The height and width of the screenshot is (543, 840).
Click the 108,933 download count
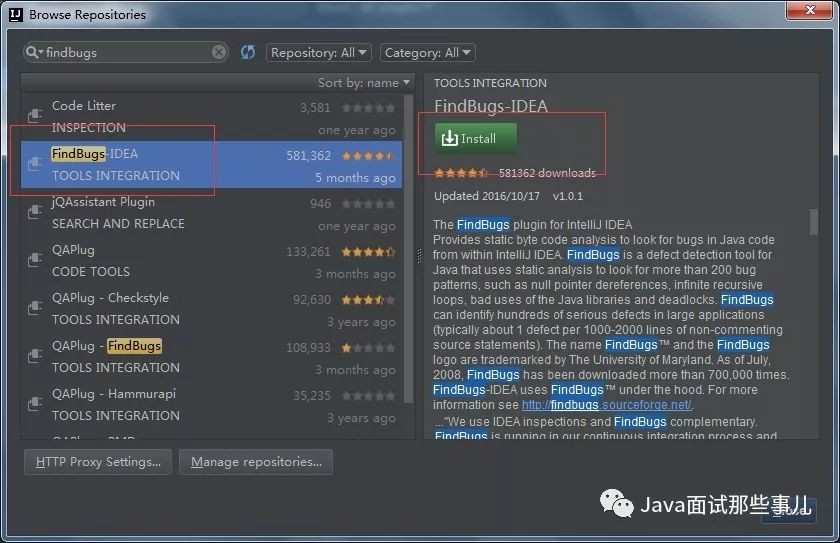point(309,348)
